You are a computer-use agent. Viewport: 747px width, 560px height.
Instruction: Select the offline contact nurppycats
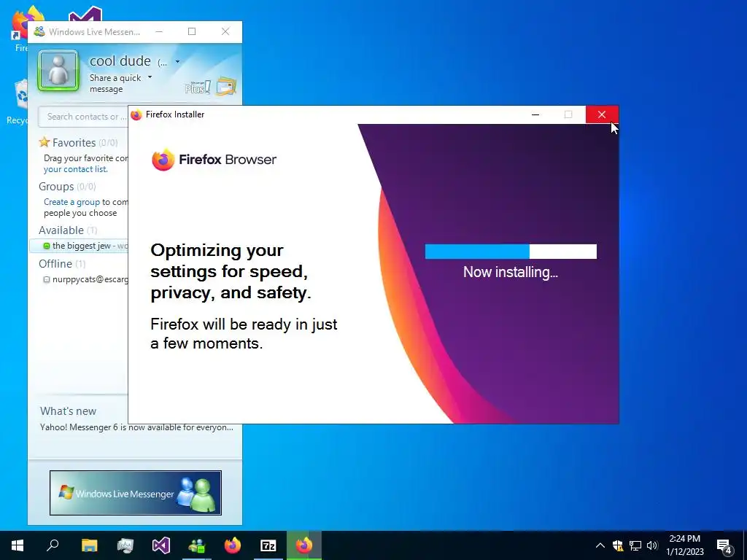tap(86, 279)
